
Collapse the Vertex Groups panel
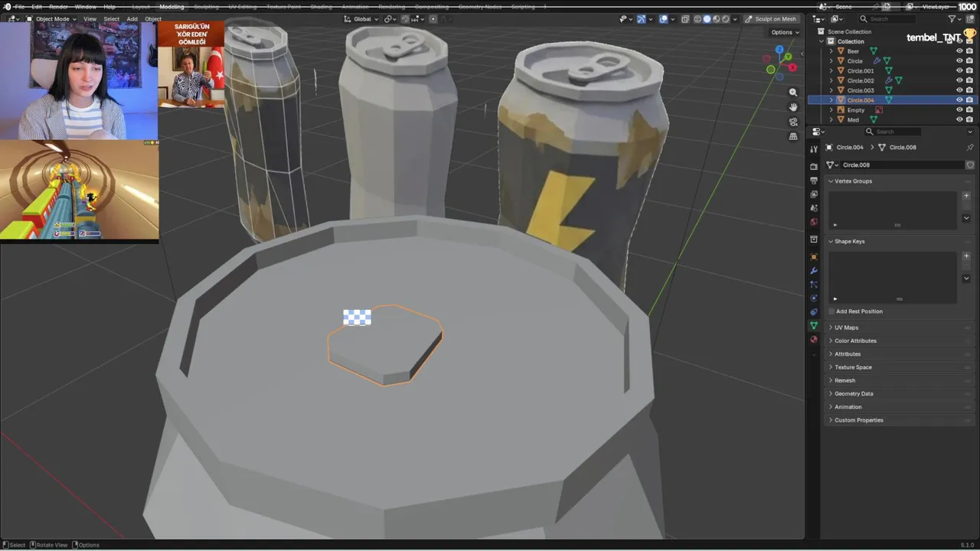853,181
